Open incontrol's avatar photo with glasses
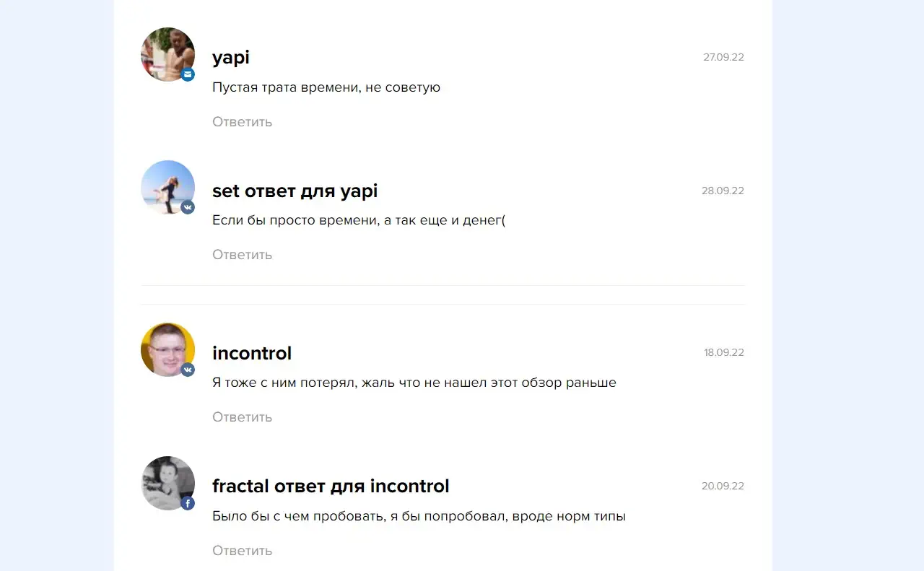This screenshot has width=924, height=571. click(167, 349)
